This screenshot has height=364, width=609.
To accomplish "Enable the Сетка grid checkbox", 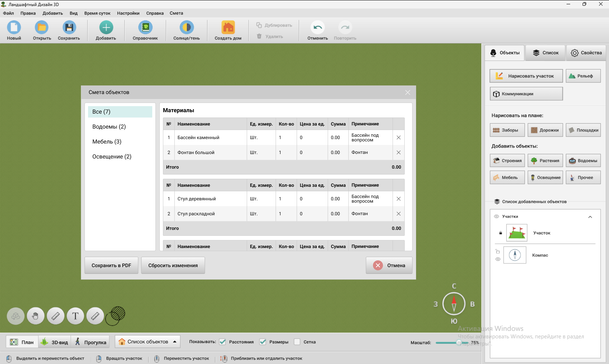I will coord(297,342).
